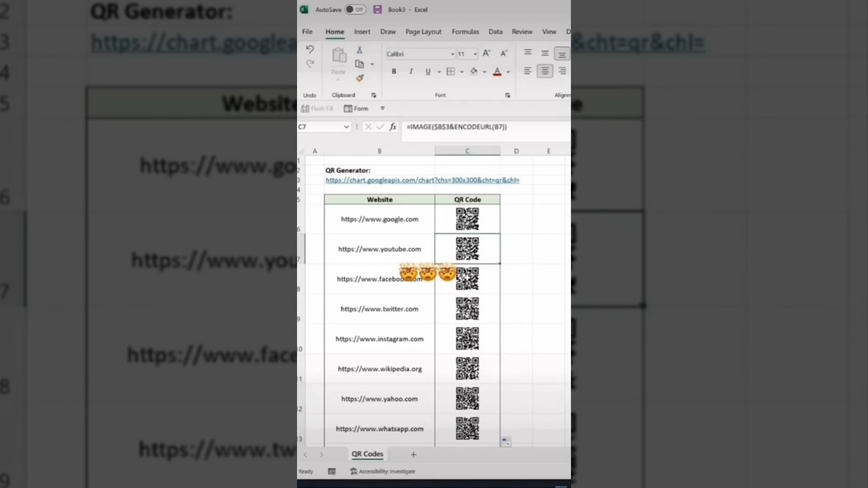Click the Align Right icon

(x=562, y=70)
